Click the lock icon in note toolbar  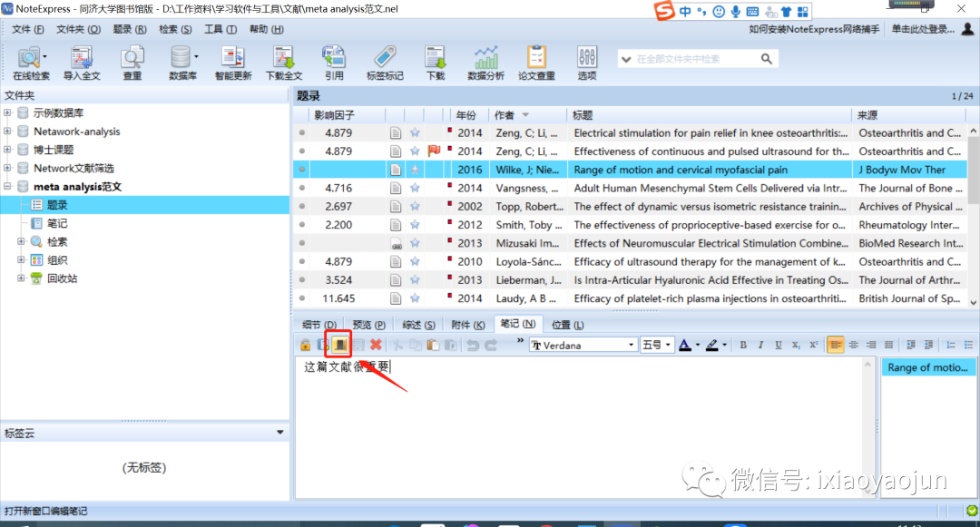[x=305, y=345]
